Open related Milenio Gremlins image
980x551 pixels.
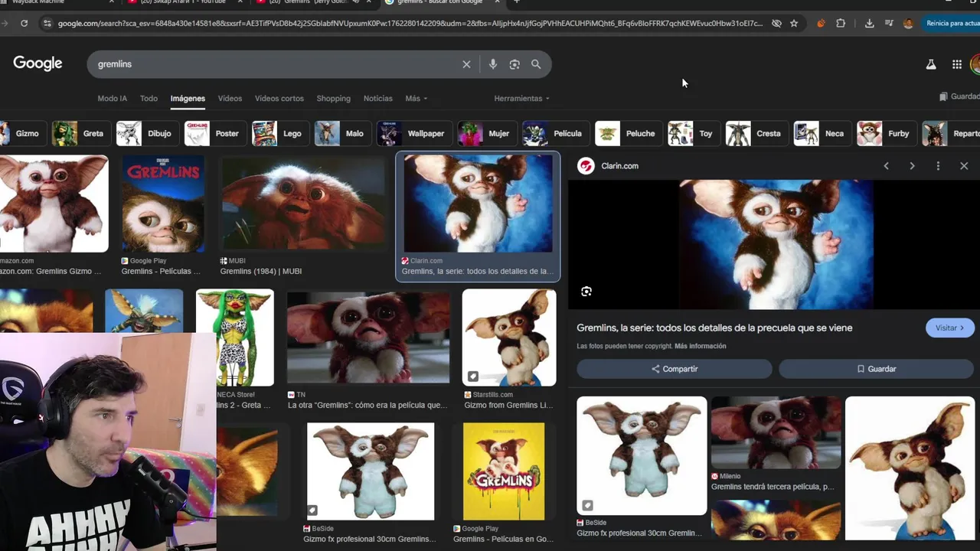[776, 432]
